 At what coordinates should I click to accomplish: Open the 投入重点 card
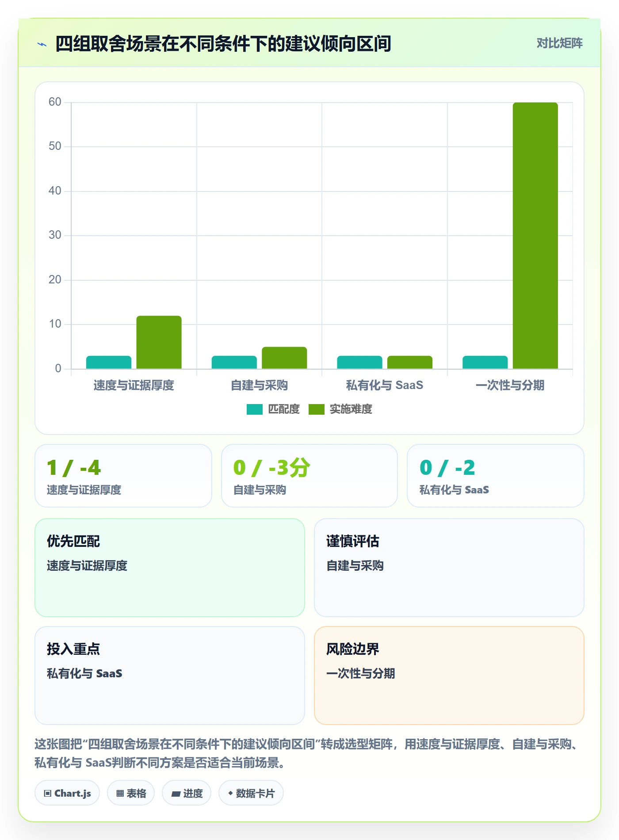pos(170,676)
